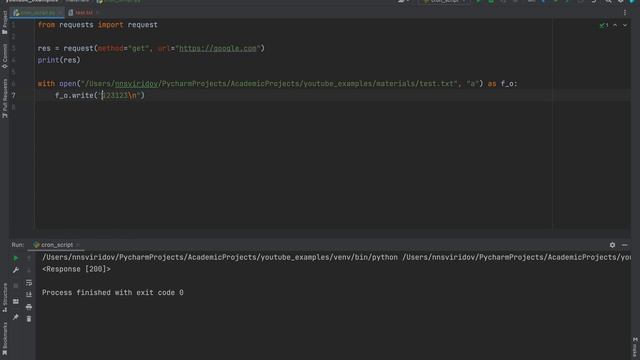
Task: Go to next highlighted problem arrow
Action: click(625, 25)
